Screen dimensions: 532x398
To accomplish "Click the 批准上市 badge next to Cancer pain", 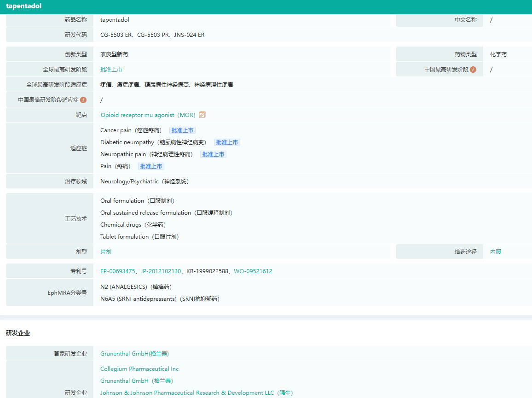I will click(182, 130).
